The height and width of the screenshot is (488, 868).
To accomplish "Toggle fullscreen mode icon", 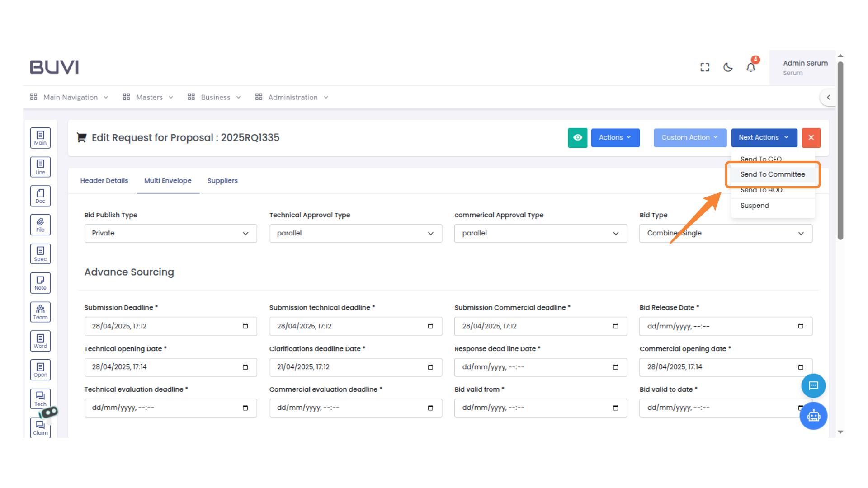I will pos(705,67).
